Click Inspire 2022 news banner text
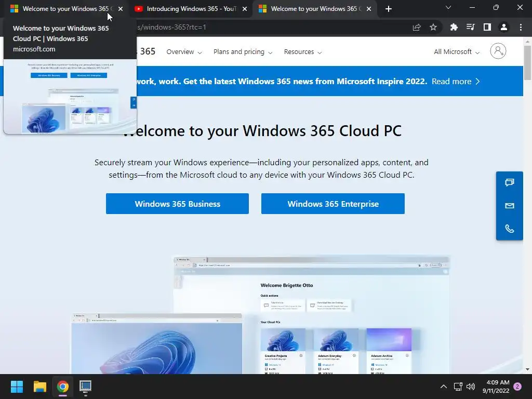 pos(282,82)
